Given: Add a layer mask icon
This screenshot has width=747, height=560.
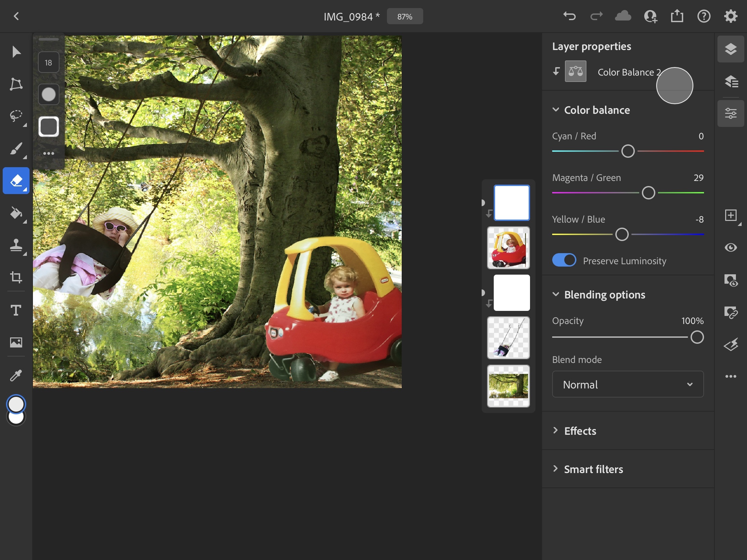Looking at the screenshot, I should point(731,280).
